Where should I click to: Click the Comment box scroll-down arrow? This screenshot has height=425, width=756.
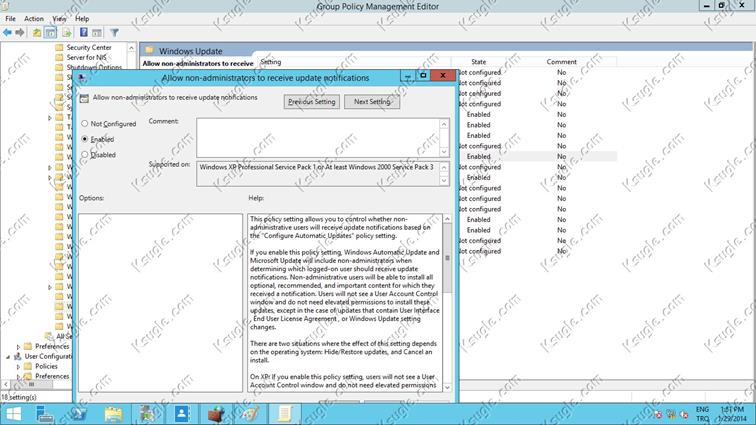(x=444, y=151)
